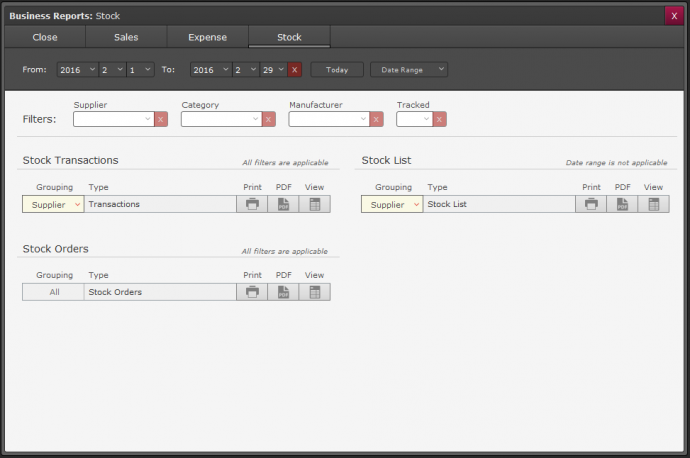
Task: Clear the To date field
Action: pyautogui.click(x=294, y=70)
